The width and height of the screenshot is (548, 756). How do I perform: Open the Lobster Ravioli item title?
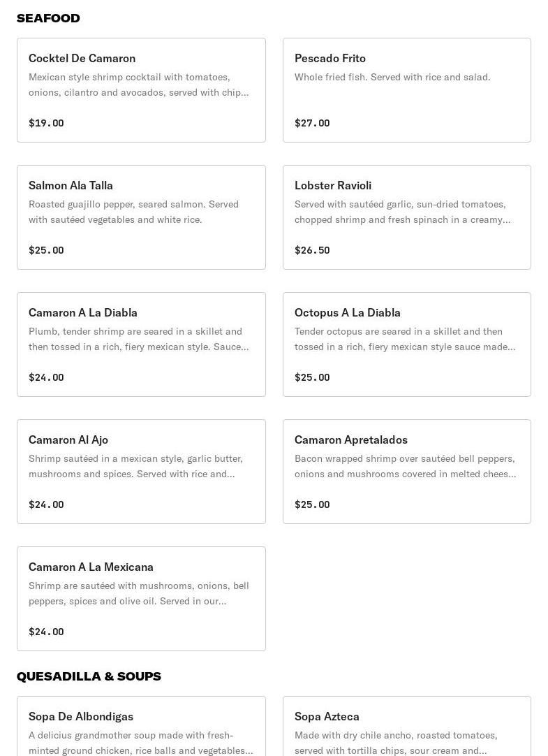click(x=333, y=185)
